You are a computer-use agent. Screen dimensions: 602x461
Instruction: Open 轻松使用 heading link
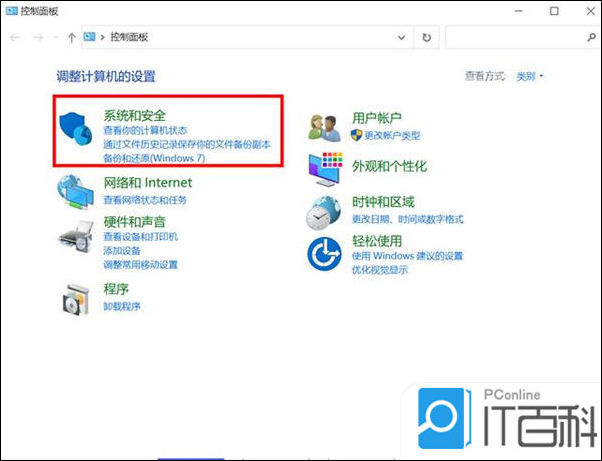[377, 241]
